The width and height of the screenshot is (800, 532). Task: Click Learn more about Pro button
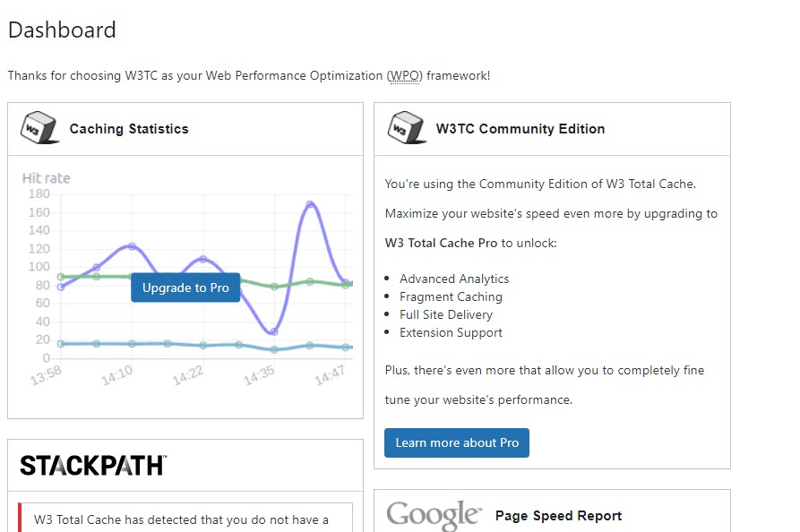[x=457, y=442]
